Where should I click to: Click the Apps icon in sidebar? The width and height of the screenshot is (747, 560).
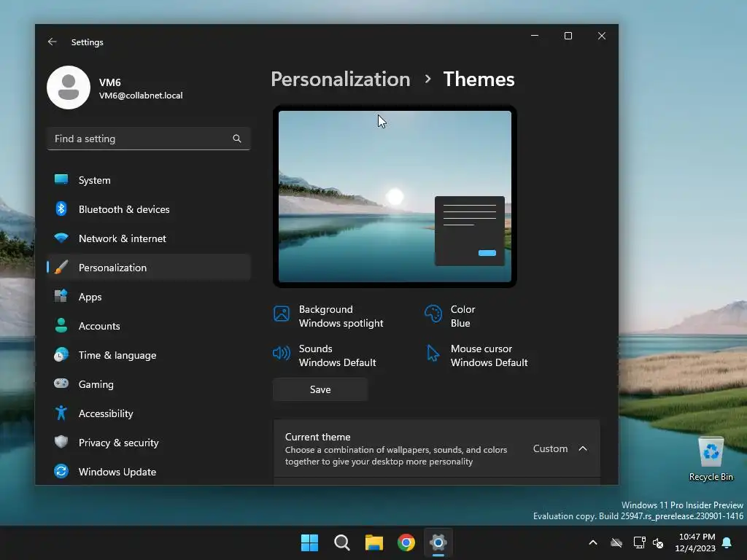pyautogui.click(x=61, y=296)
